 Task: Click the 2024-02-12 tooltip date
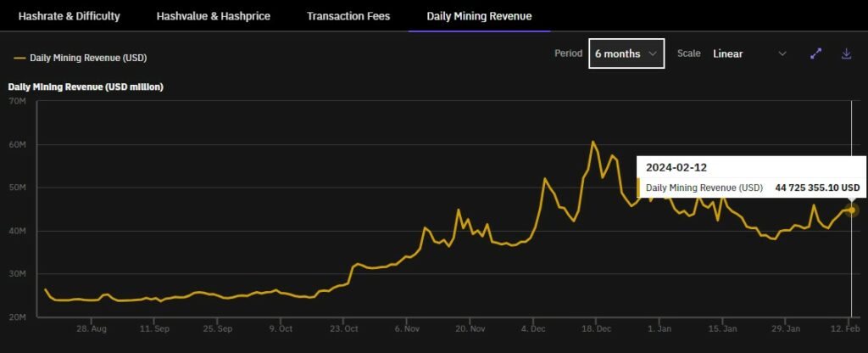pyautogui.click(x=676, y=168)
